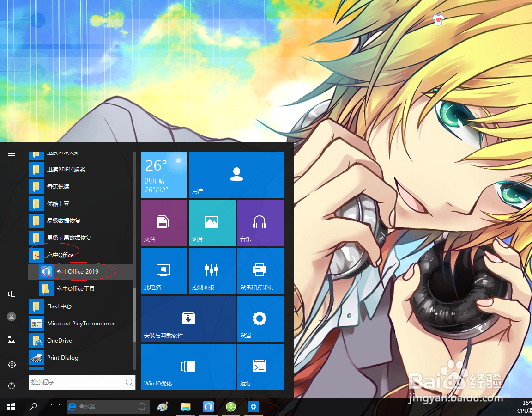The width and height of the screenshot is (532, 416).
Task: Click the user account icon in start sidebar
Action: pyautogui.click(x=12, y=317)
